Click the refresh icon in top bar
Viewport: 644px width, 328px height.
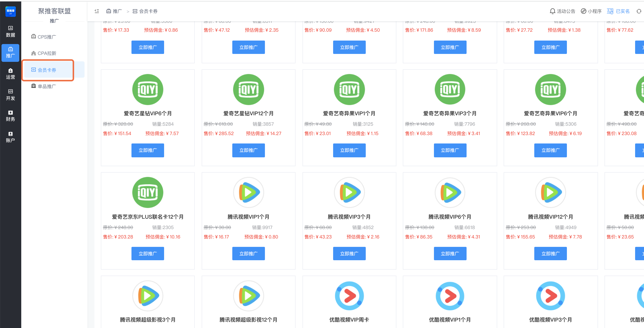(x=639, y=11)
